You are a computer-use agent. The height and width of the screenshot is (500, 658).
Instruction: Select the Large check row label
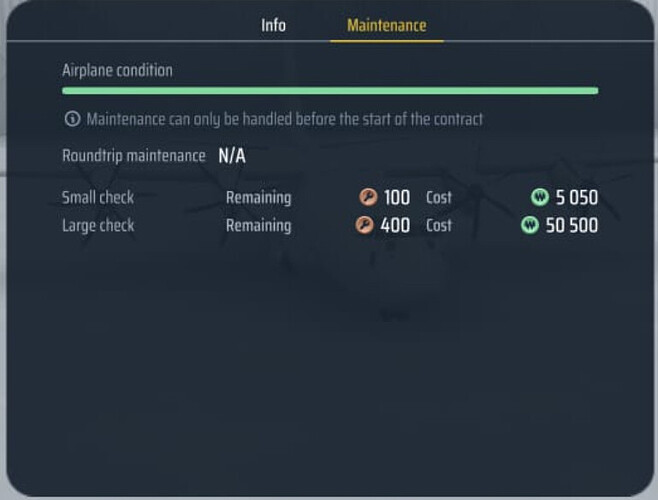point(98,225)
